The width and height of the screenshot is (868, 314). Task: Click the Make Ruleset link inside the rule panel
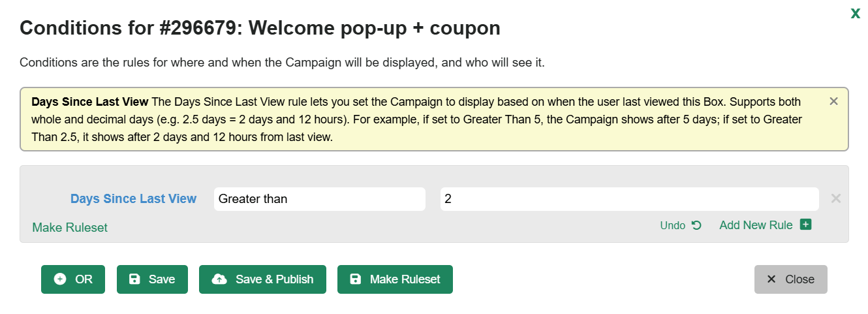coord(70,227)
